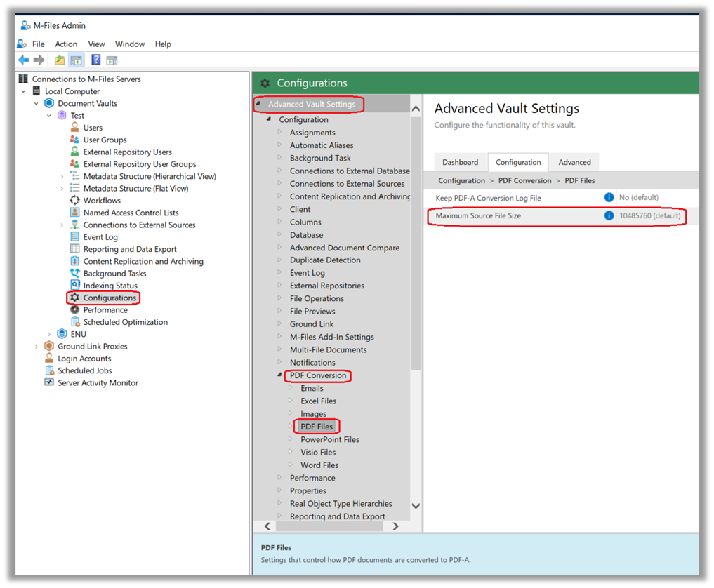Screen dimensions: 714x588
Task: Click the User Groups icon
Action: click(74, 140)
